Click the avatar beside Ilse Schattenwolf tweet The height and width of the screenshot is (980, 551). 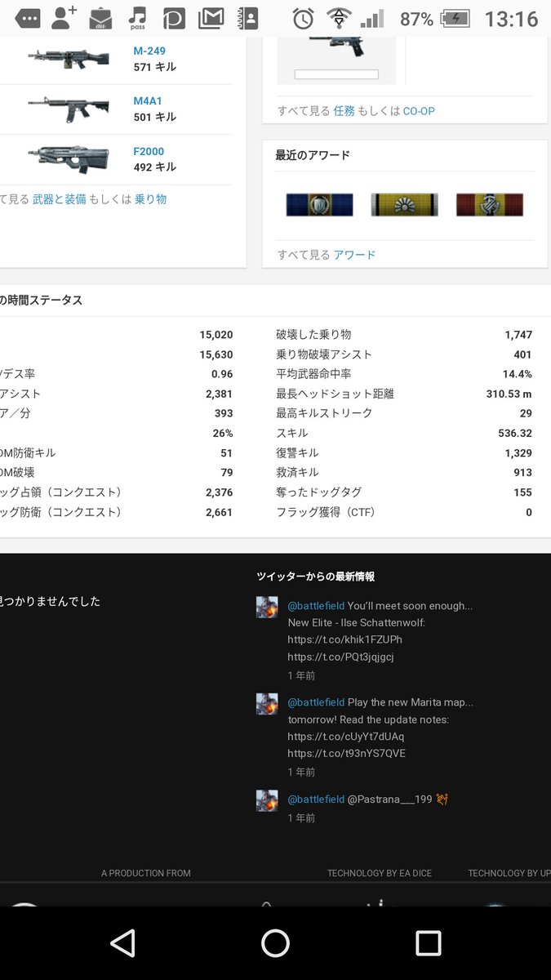pyautogui.click(x=267, y=607)
